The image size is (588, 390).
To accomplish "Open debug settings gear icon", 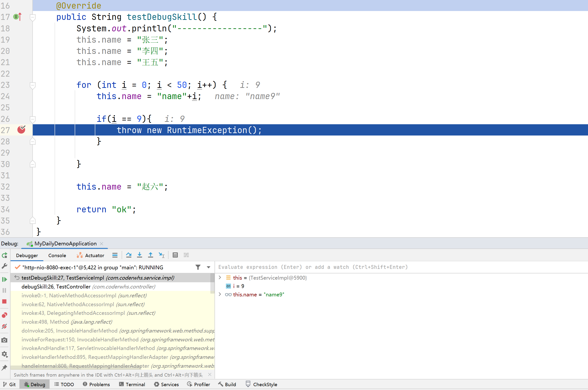I will pyautogui.click(x=5, y=354).
